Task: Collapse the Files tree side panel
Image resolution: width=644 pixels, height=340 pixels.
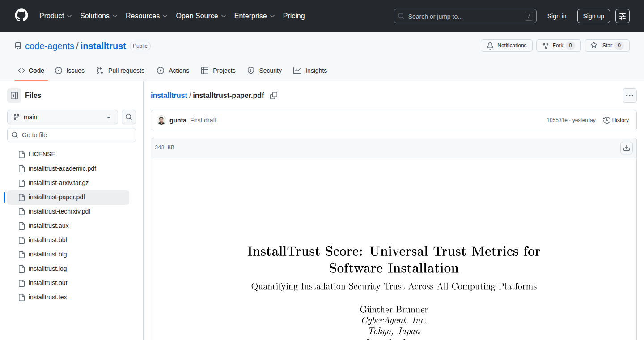Action: coord(14,96)
